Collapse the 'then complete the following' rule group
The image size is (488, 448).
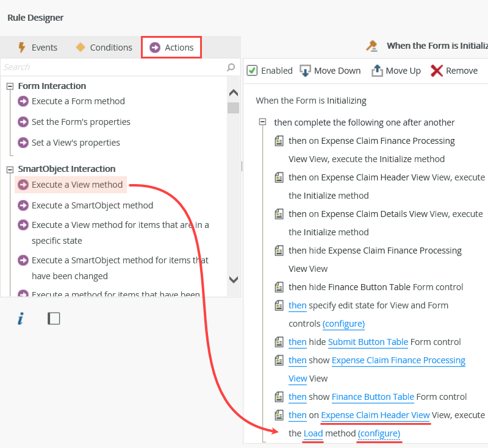tap(263, 122)
